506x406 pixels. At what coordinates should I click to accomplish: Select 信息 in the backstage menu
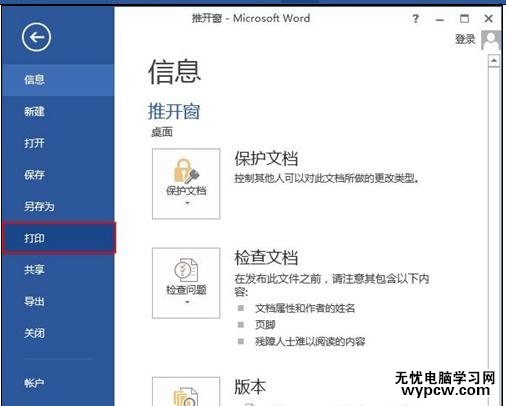(x=58, y=80)
